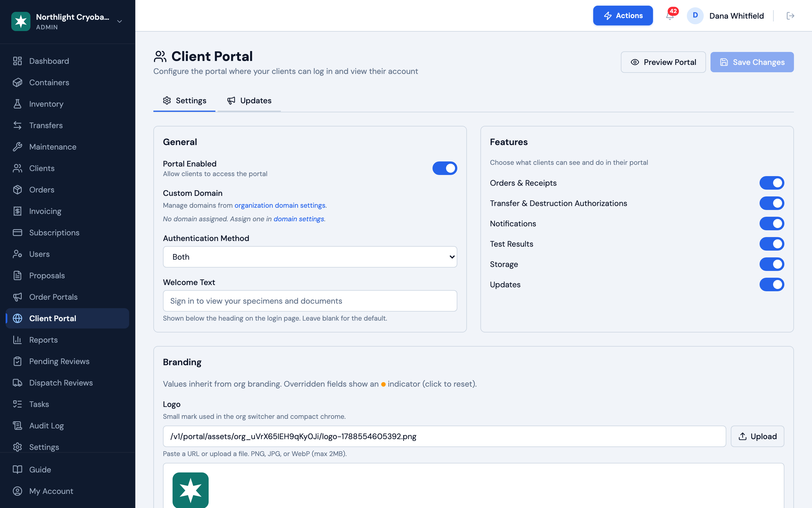
Task: Switch to the Updates tab
Action: click(249, 100)
